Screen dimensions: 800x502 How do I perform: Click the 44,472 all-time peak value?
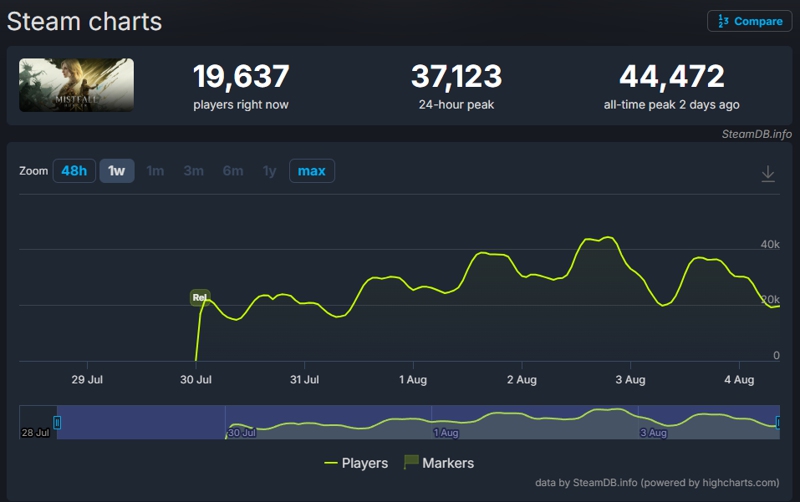pyautogui.click(x=671, y=77)
